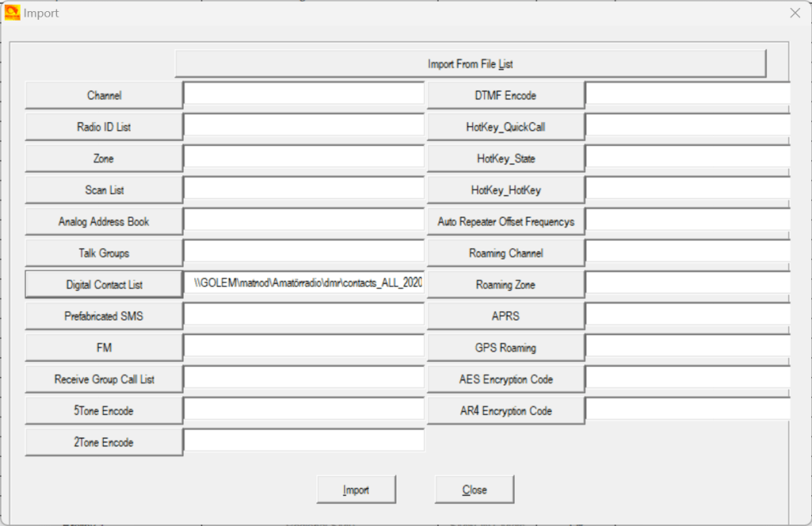Select the Prefabricated SMS button
The width and height of the screenshot is (812, 526).
click(104, 316)
